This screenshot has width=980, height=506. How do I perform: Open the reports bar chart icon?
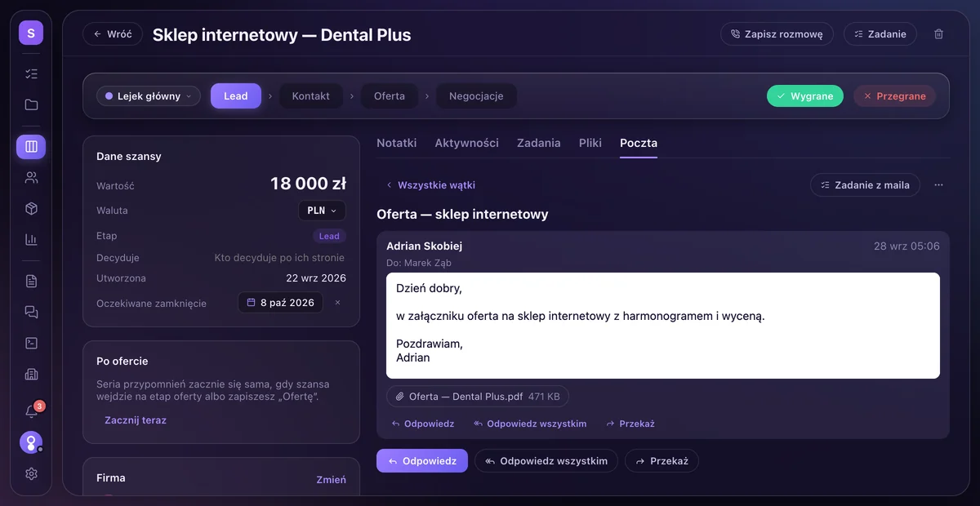[31, 239]
